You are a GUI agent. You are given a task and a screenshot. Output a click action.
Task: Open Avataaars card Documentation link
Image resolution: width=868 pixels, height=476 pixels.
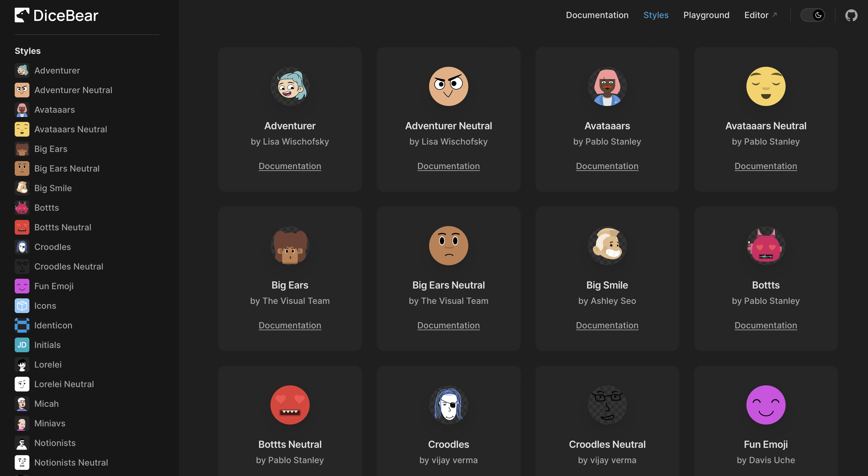(607, 166)
